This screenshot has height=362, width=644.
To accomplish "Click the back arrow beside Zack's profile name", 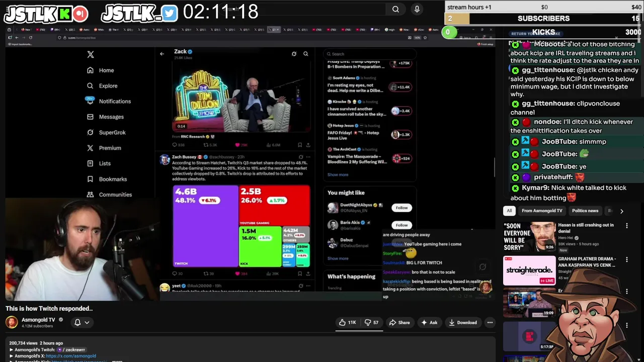I will point(162,53).
